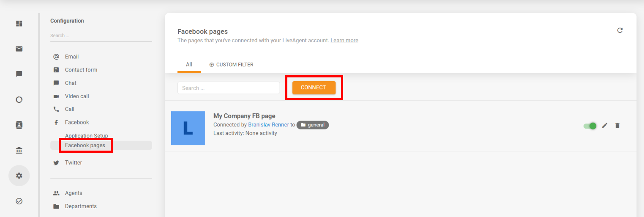Open Branislav Renner's profile link

pyautogui.click(x=268, y=125)
